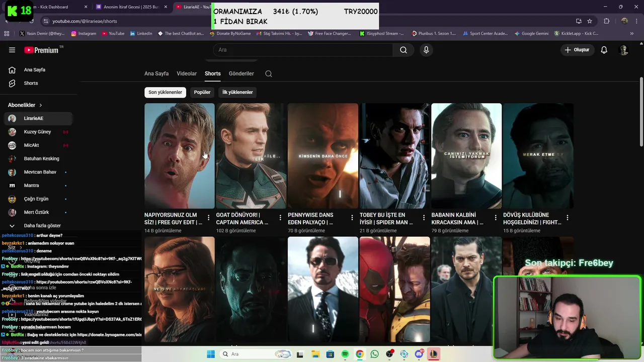Image resolution: width=644 pixels, height=362 pixels.
Task: Open the Windows Start menu
Action: [211, 354]
